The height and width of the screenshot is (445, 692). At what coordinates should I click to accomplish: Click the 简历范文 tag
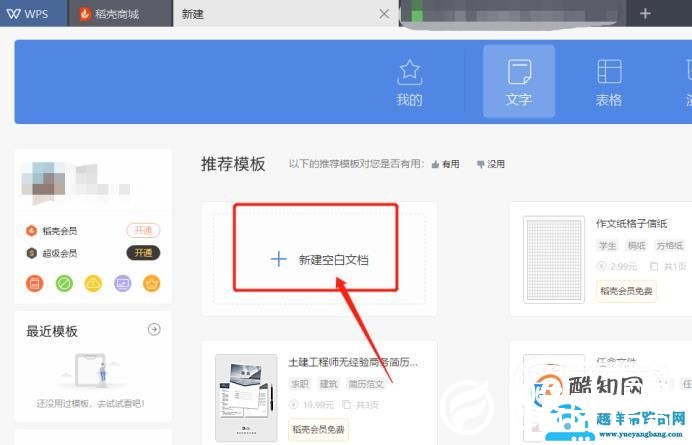[x=366, y=384]
